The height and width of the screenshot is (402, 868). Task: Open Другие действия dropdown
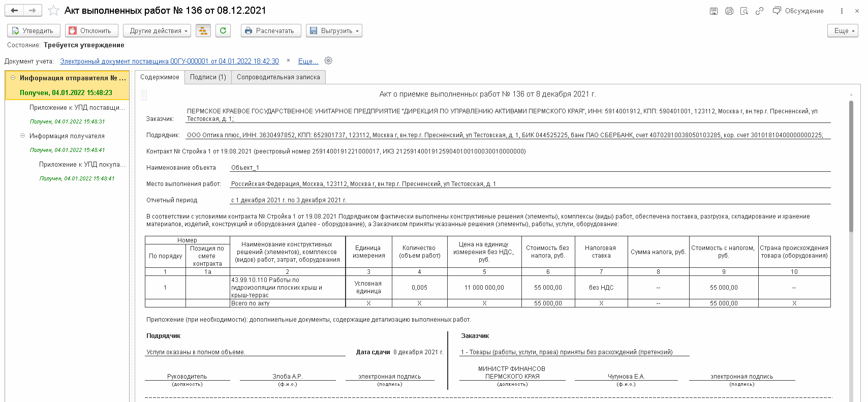(157, 30)
